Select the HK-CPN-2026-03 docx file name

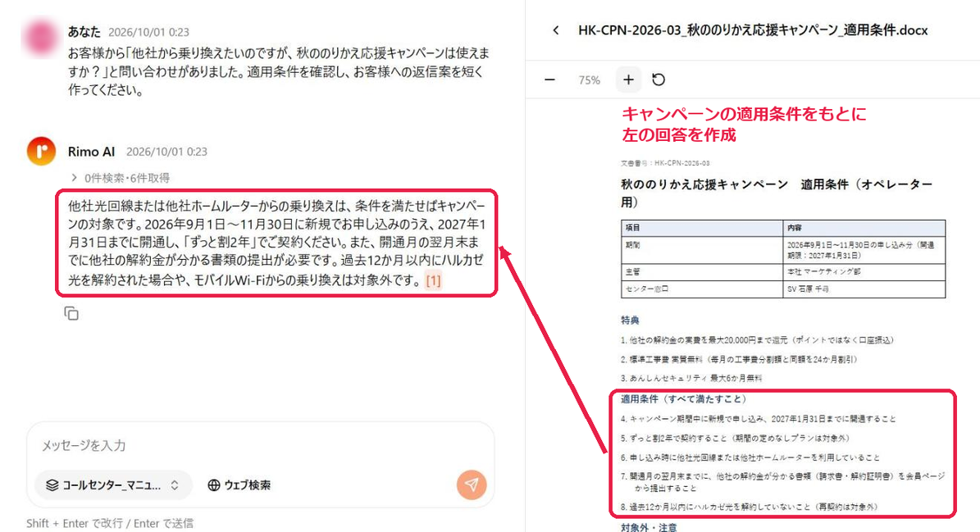tap(753, 30)
